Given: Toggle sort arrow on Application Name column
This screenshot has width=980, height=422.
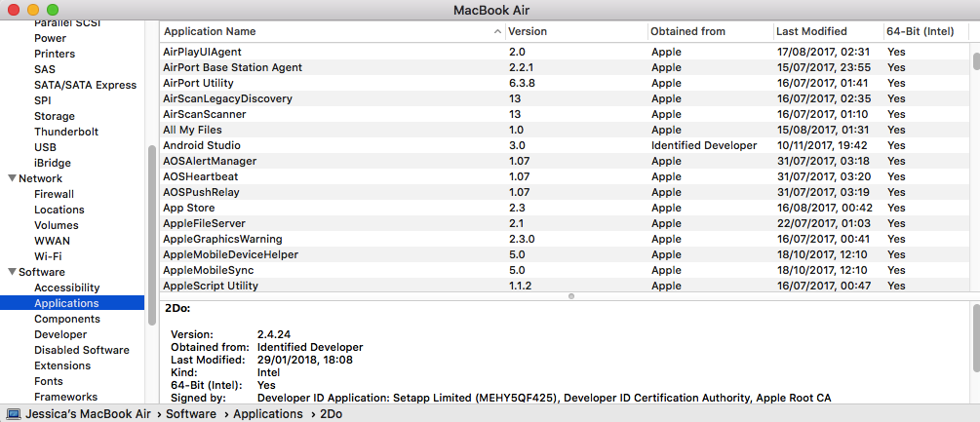Looking at the screenshot, I should (x=497, y=31).
